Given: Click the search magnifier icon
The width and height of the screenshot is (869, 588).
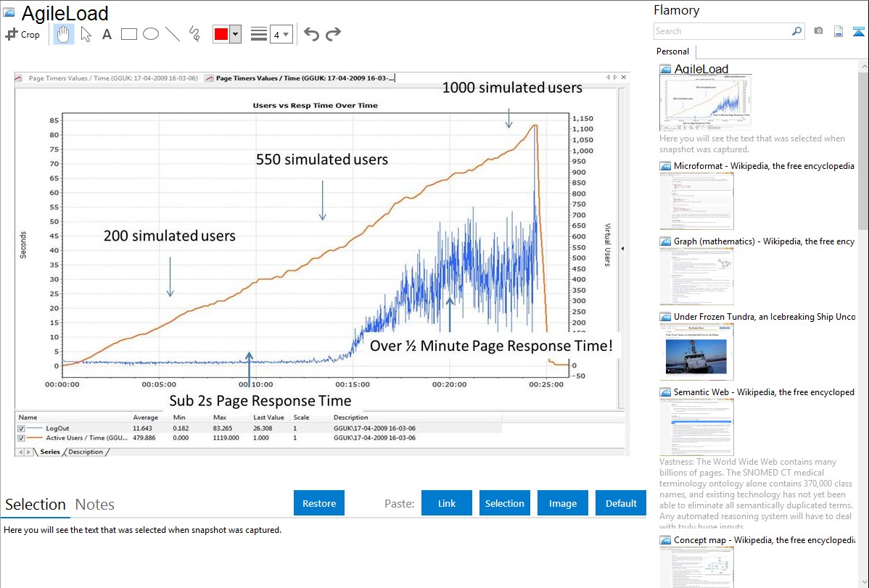Looking at the screenshot, I should tap(796, 31).
